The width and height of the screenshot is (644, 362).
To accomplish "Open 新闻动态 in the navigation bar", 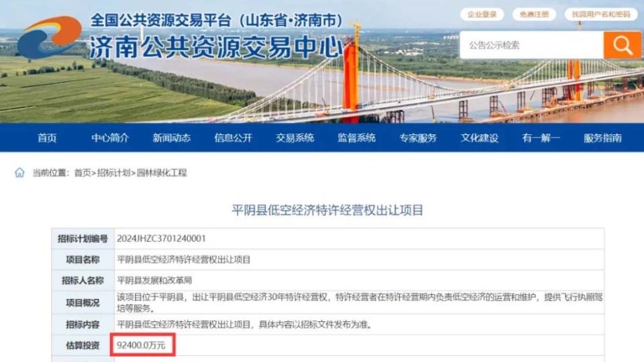I will point(172,138).
